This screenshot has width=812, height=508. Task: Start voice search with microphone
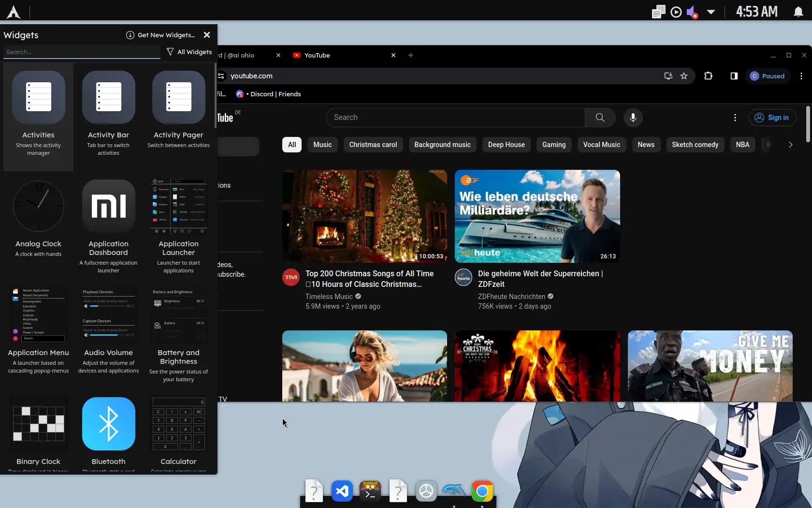[633, 118]
